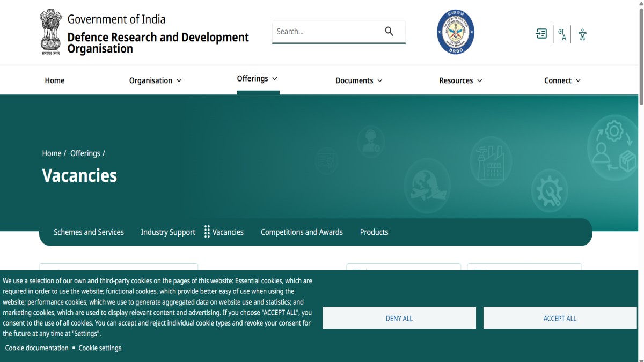Viewport: 644px width, 362px height.
Task: Open the Competitions and Awards tab
Action: tap(302, 232)
